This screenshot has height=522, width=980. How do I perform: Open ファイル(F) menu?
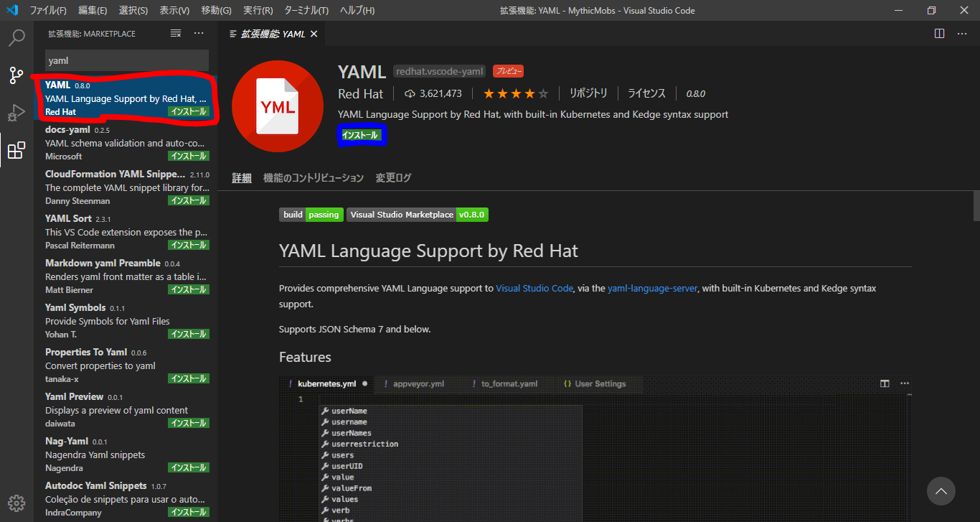48,11
